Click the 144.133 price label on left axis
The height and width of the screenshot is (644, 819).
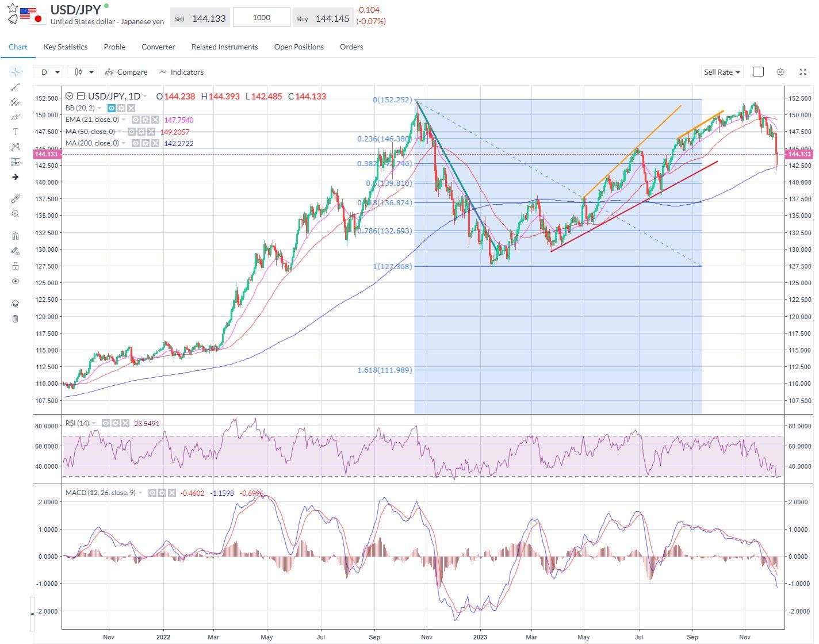coord(47,154)
